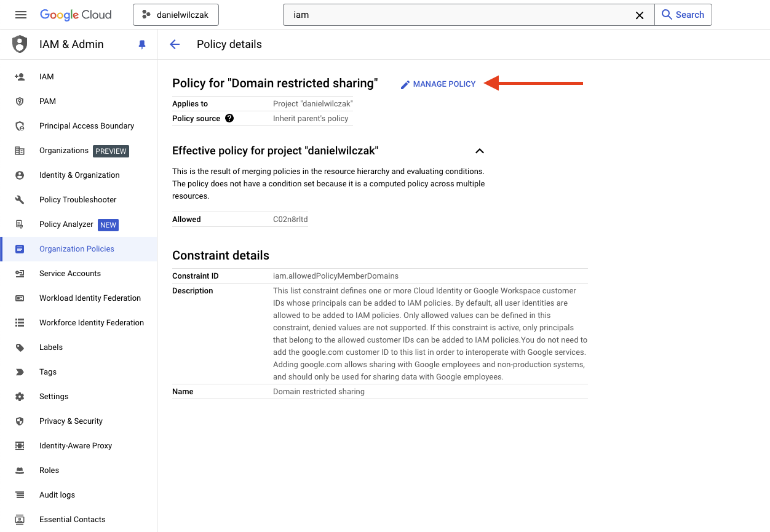Click the Tags chevron icon
The height and width of the screenshot is (532, 770).
(x=20, y=372)
